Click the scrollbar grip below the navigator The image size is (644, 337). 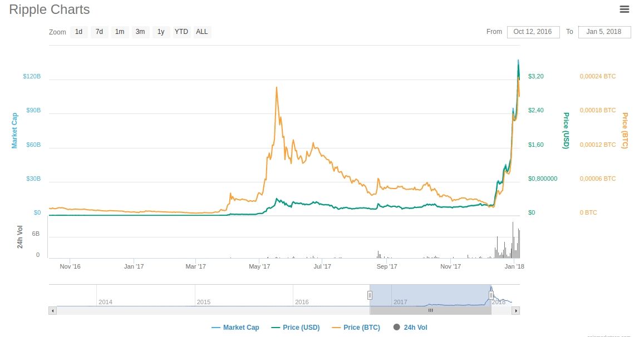point(430,310)
